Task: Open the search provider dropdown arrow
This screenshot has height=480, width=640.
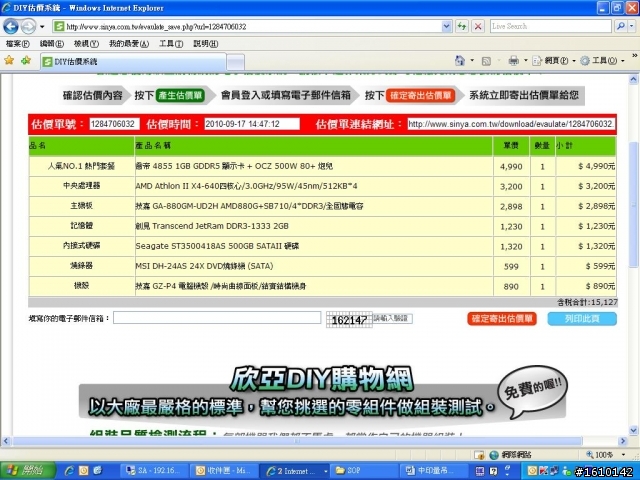Action: tap(631, 27)
